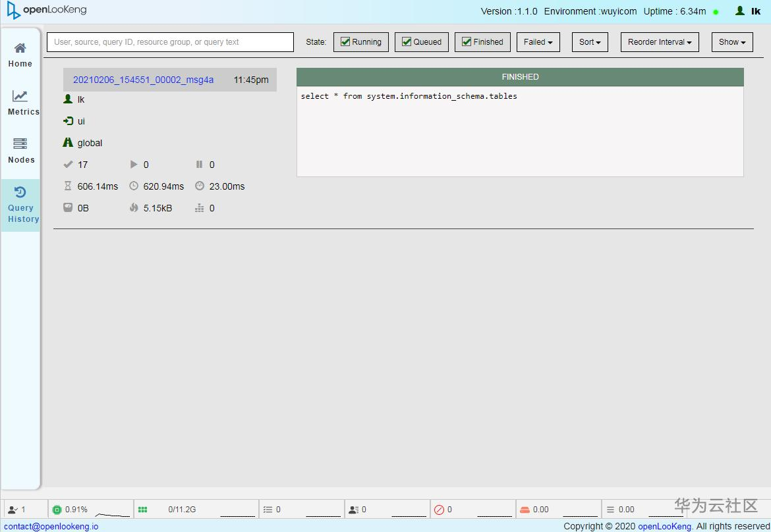Click the Home house icon
This screenshot has width=771, height=532.
point(20,47)
